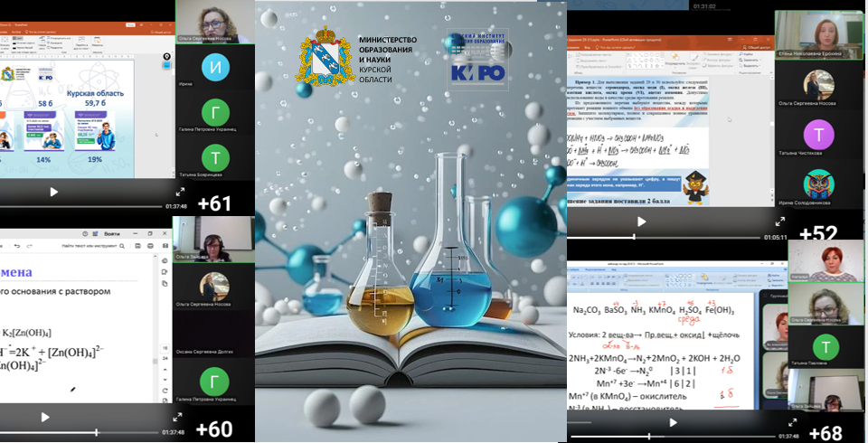The image size is (868, 443).
Task: Seek on the bottom-left video progress bar
Action: click(90, 432)
